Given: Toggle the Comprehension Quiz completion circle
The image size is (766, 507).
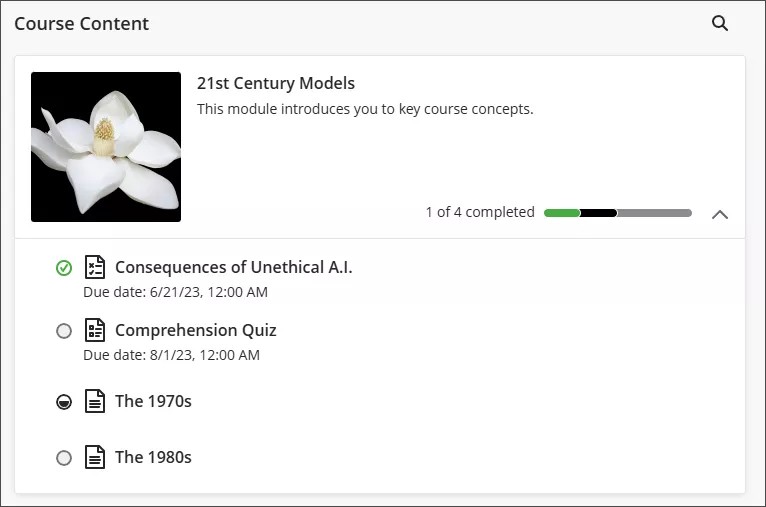Looking at the screenshot, I should tap(64, 331).
